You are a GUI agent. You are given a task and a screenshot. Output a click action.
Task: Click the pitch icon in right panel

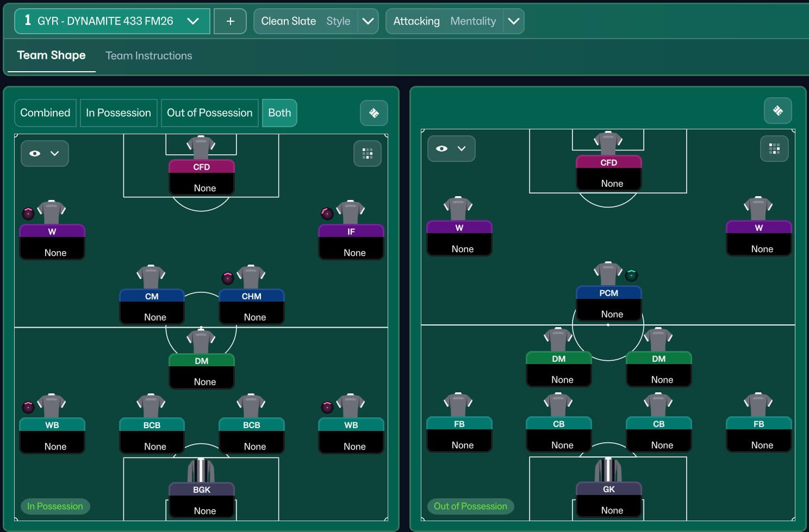tap(777, 111)
